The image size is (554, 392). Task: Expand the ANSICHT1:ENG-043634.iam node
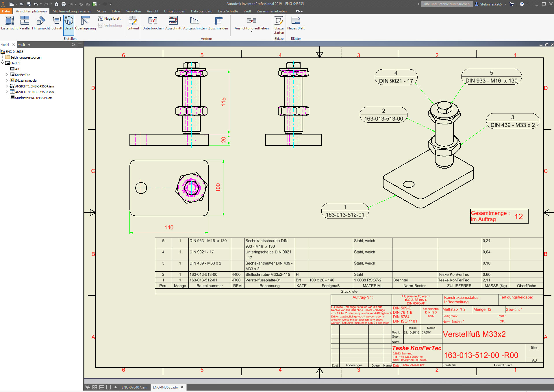tap(7, 86)
